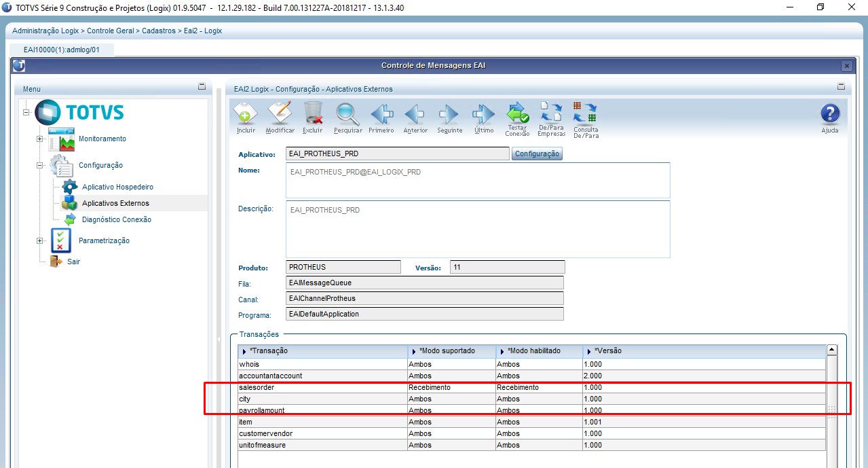Image resolution: width=868 pixels, height=468 pixels.
Task: Click customervendor's Modo suportado Ambos cell
Action: (452, 433)
